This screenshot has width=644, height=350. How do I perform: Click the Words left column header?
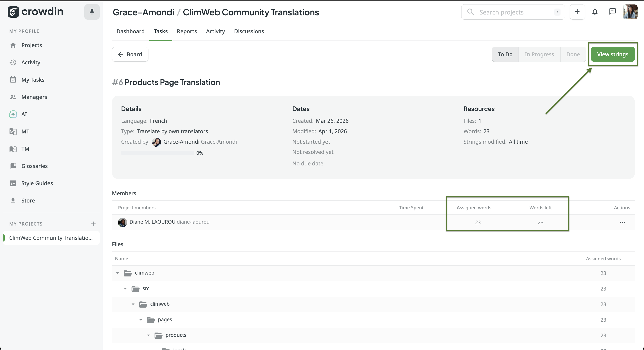coord(540,208)
